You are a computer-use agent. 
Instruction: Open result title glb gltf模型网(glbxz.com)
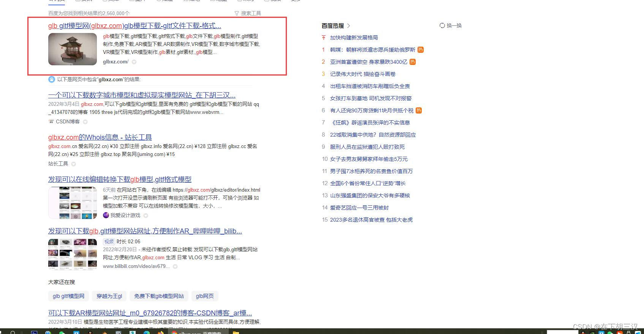coord(134,26)
